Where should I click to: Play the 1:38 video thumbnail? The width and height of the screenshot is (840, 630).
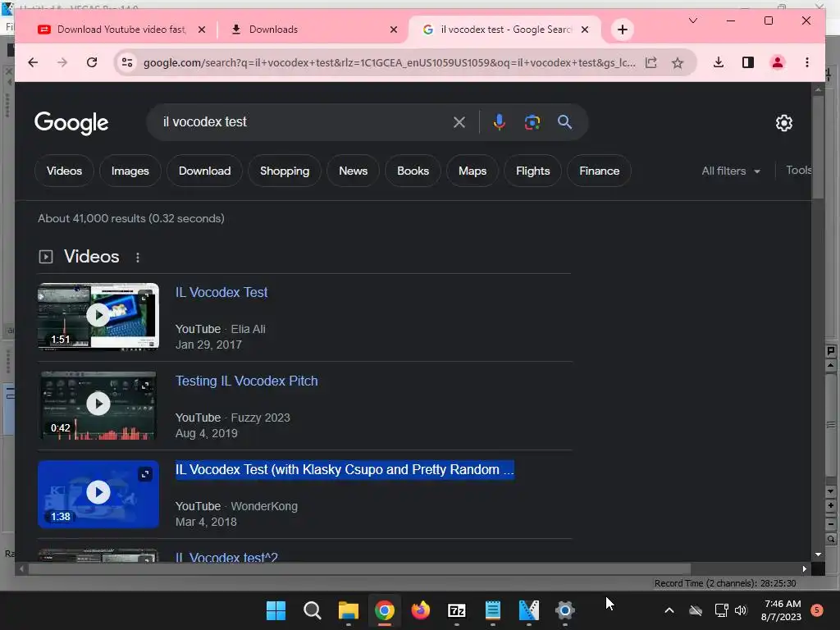[x=98, y=493]
